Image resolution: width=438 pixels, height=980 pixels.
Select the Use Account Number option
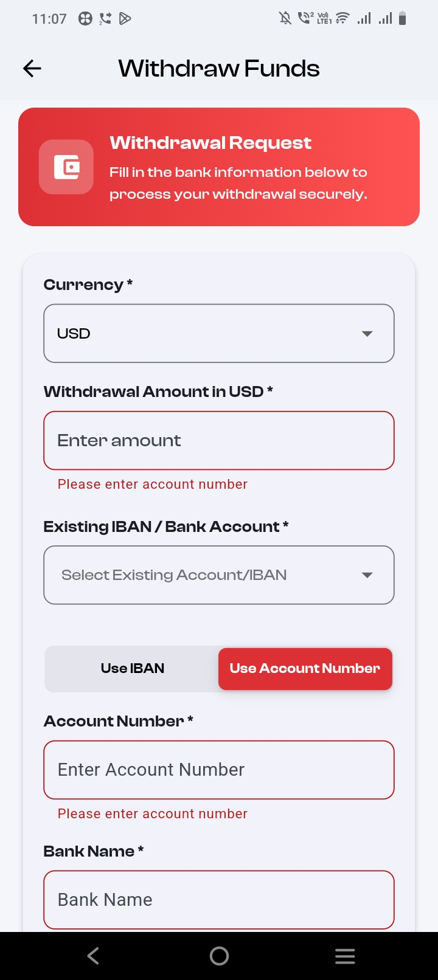click(305, 669)
